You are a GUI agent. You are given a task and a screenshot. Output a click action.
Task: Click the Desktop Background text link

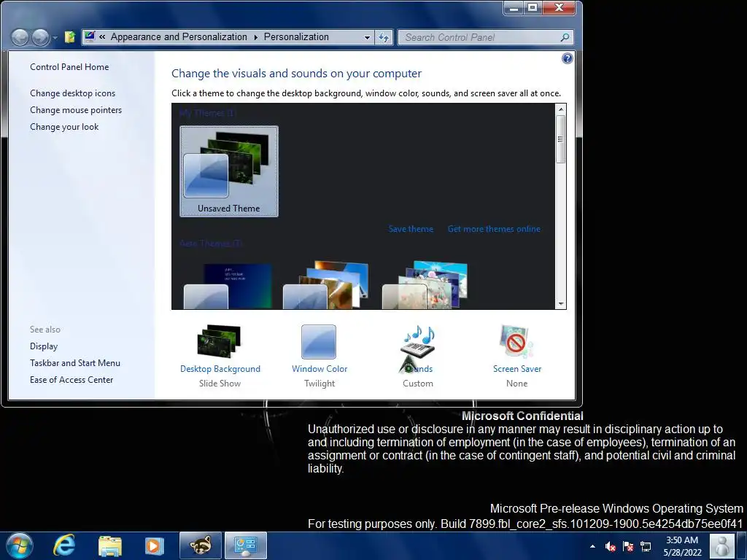coord(220,369)
